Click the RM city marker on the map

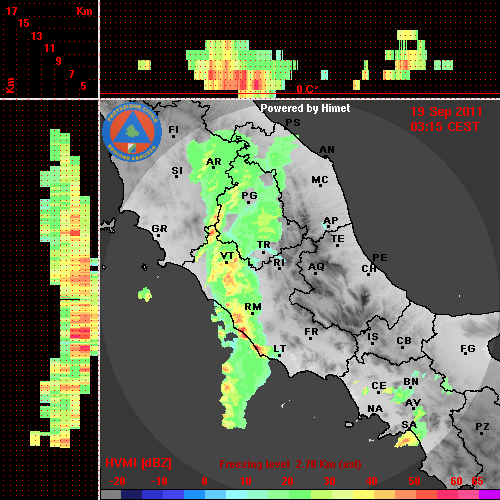(252, 313)
